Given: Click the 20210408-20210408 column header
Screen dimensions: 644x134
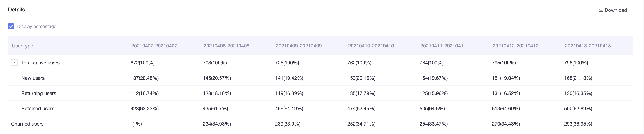Looking at the screenshot, I should [x=226, y=46].
